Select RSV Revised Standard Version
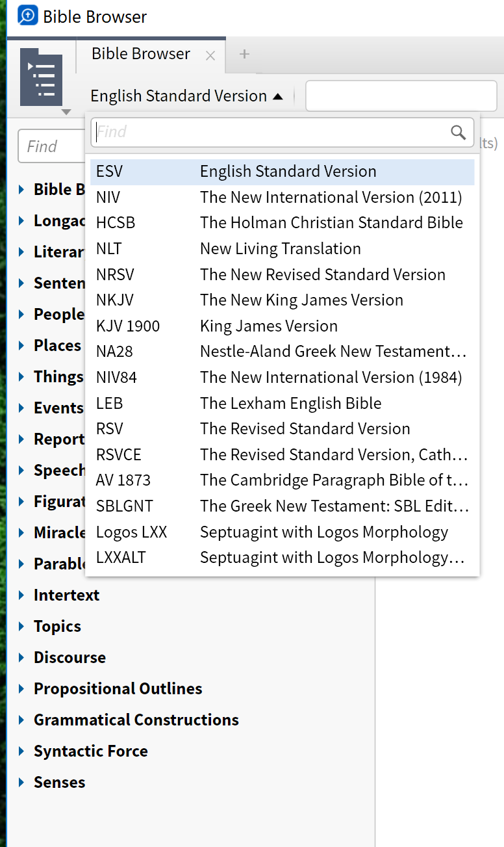Screen dimensions: 504x847 click(283, 429)
